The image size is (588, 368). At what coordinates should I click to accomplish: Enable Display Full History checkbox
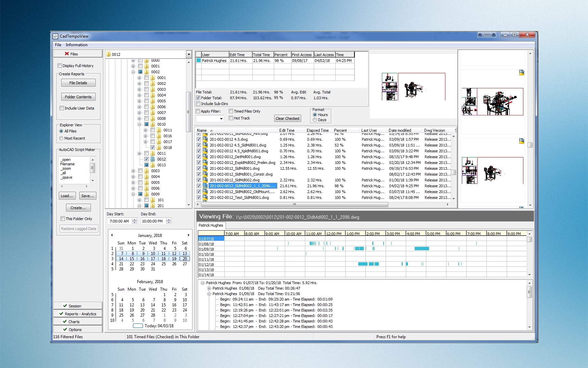60,66
